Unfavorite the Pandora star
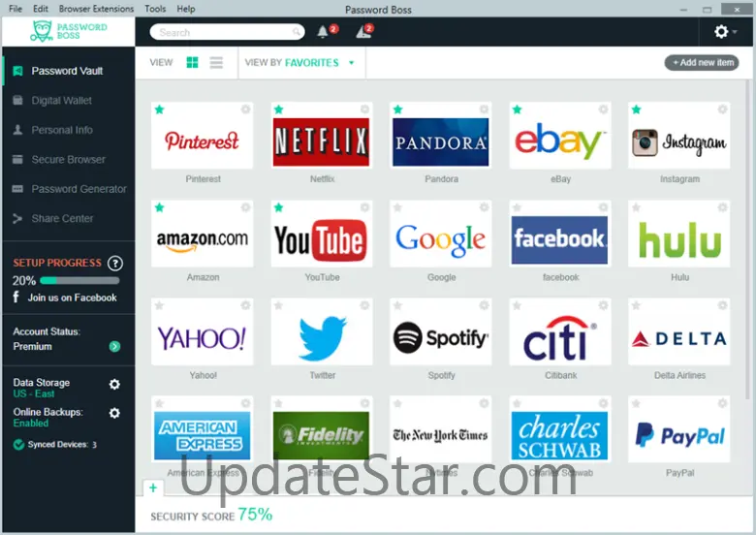Viewport: 756px width, 535px height. [x=397, y=110]
